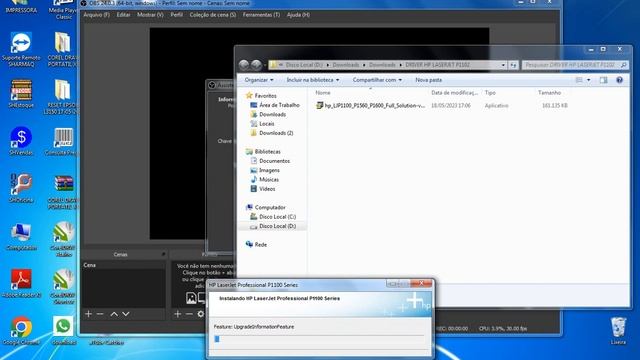Toggle Explorer preview pane icon
The image size is (640, 360).
pos(603,80)
